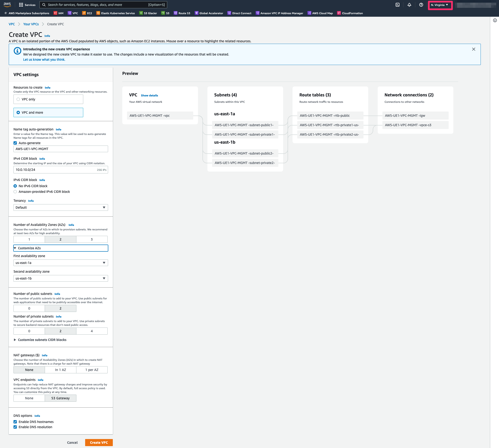Uncheck Enable DNS hostnames
This screenshot has width=499, height=448.
pos(15,422)
